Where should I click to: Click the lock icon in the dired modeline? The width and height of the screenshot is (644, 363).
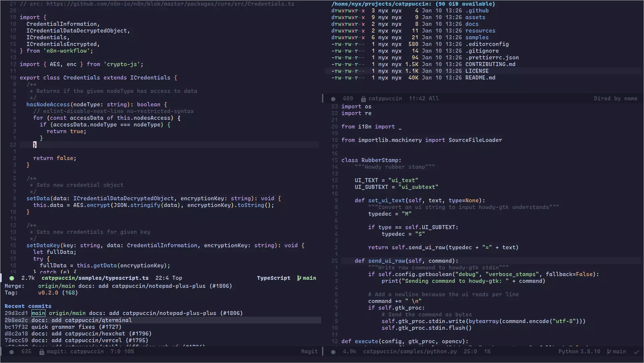pos(363,99)
